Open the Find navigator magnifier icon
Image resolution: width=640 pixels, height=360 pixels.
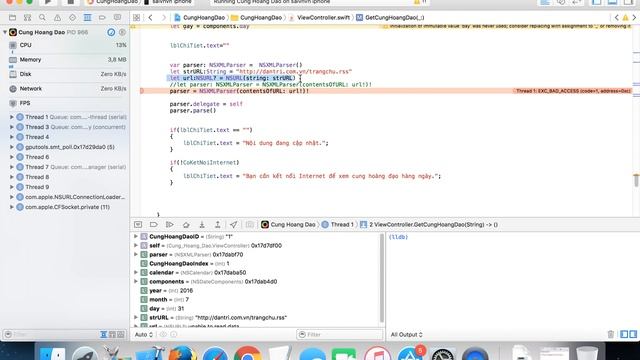tap(42, 18)
